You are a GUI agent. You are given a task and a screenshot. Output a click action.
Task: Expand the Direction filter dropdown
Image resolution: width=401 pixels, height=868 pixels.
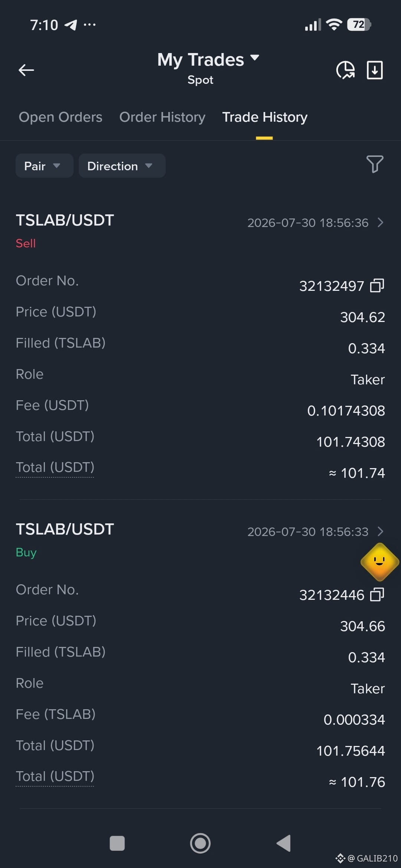122,166
